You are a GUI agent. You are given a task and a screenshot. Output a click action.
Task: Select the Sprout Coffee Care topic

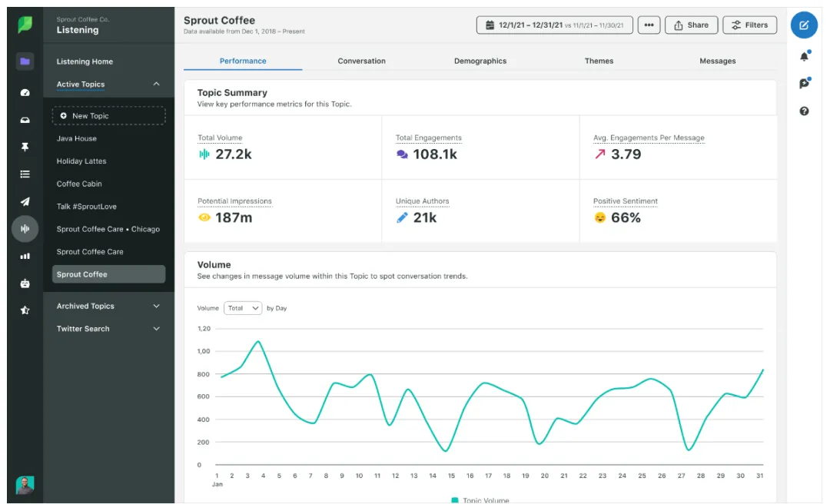click(x=90, y=252)
